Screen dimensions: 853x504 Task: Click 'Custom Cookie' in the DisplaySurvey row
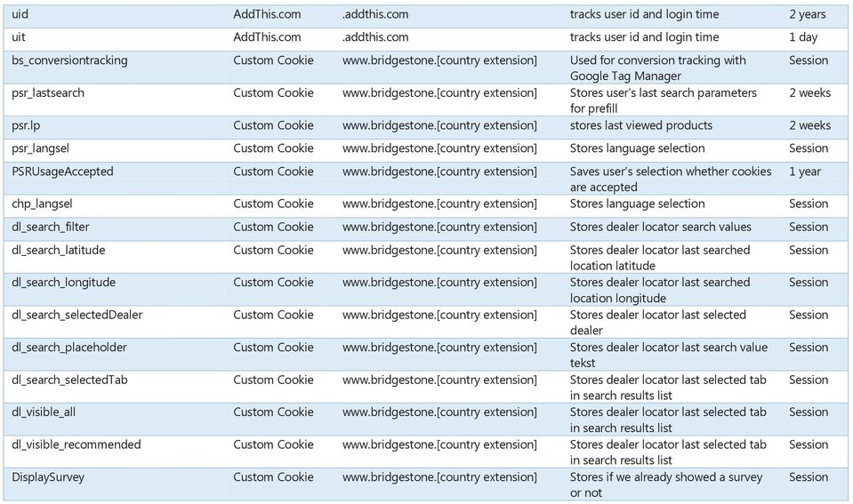[x=273, y=478]
